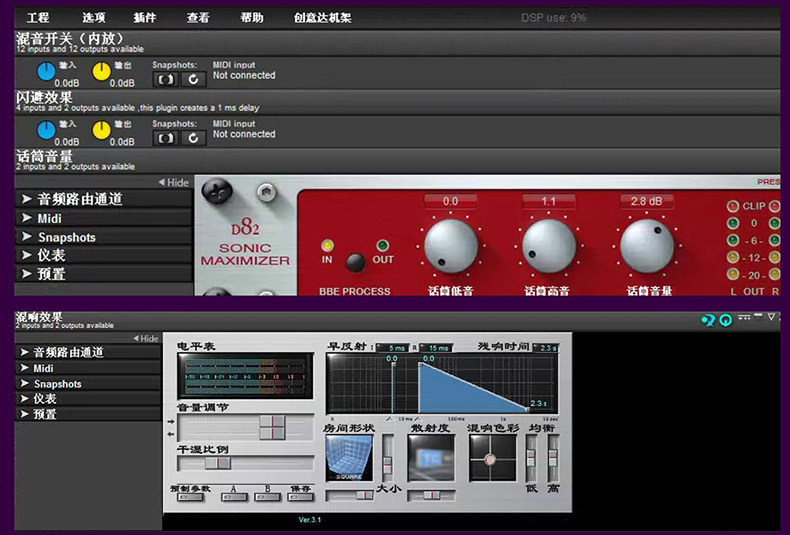The height and width of the screenshot is (535, 790).
Task: Click the first cyan icon in 混响效果 header
Action: point(708,320)
